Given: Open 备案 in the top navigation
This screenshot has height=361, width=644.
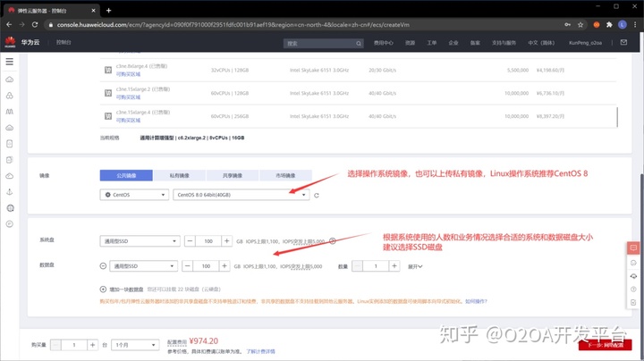Looking at the screenshot, I should click(475, 43).
